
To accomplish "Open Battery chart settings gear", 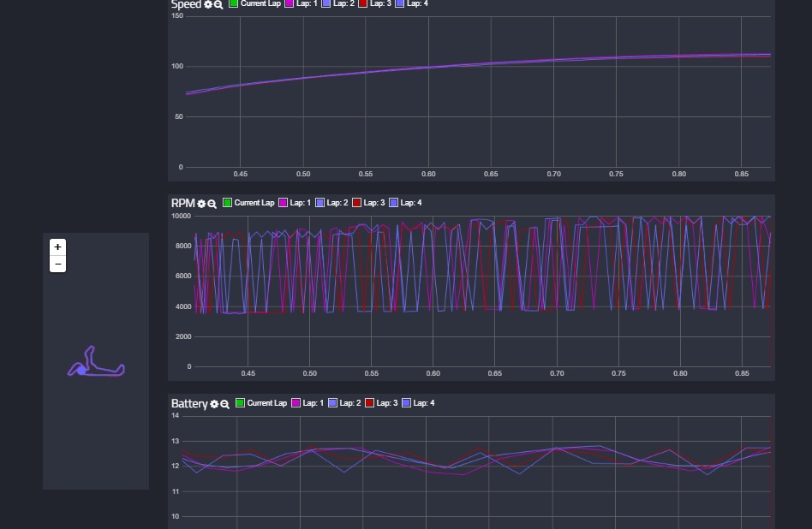I will 214,404.
